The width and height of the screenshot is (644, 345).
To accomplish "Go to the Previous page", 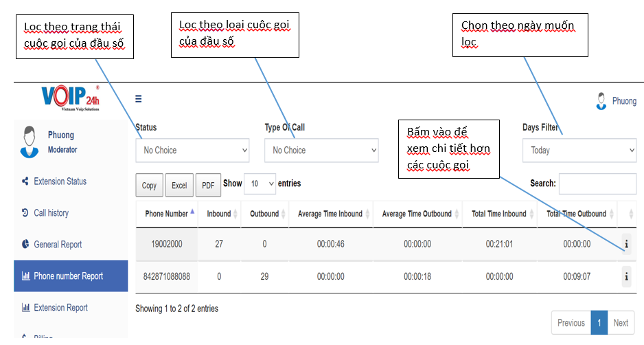I will (x=571, y=323).
